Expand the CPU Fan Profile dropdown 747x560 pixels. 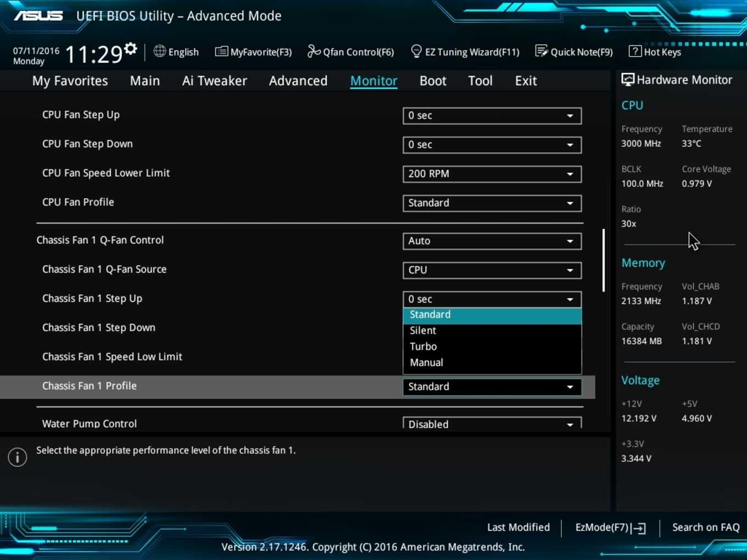(492, 203)
